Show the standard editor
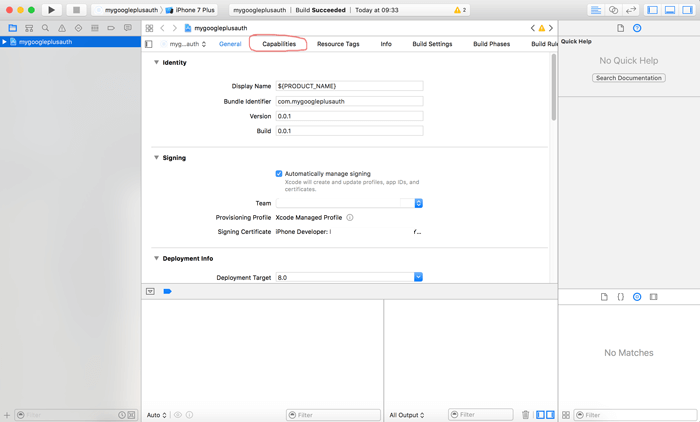 tap(596, 10)
